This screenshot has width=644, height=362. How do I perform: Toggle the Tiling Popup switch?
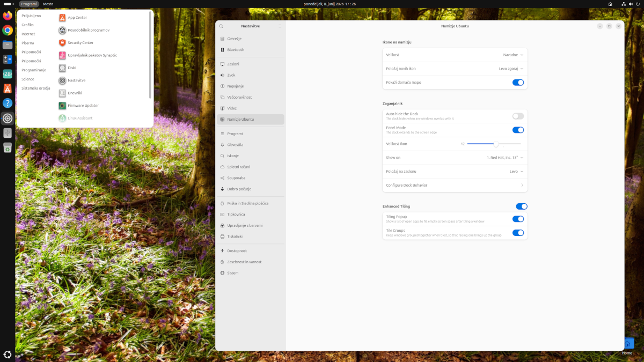pyautogui.click(x=518, y=219)
